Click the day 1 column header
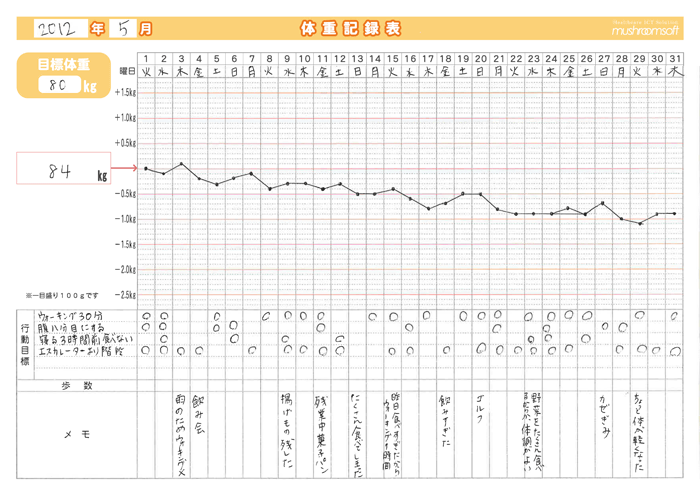This screenshot has width=700, height=495. click(146, 58)
